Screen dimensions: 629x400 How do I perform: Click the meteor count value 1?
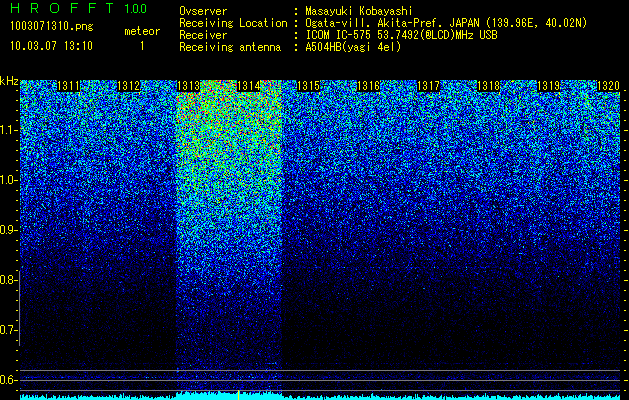(142, 46)
